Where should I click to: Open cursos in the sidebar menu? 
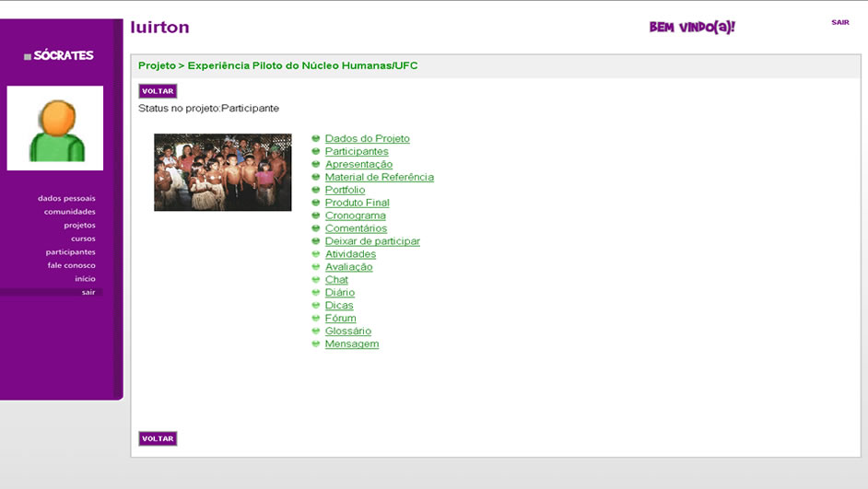pos(83,239)
